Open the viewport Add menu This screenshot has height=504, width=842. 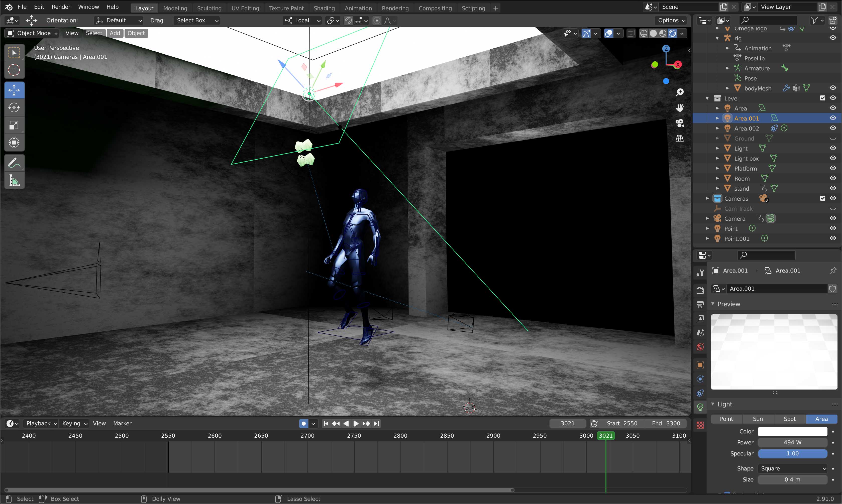[115, 33]
